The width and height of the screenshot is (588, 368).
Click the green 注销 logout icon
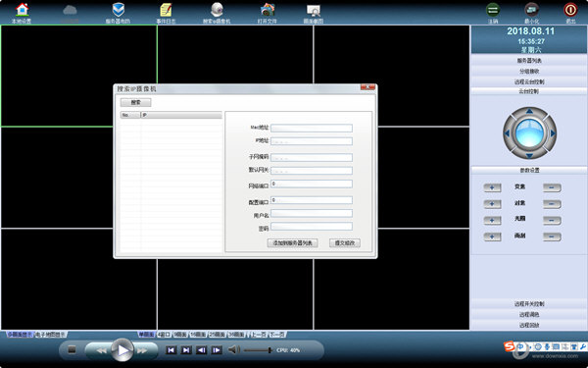coord(493,10)
